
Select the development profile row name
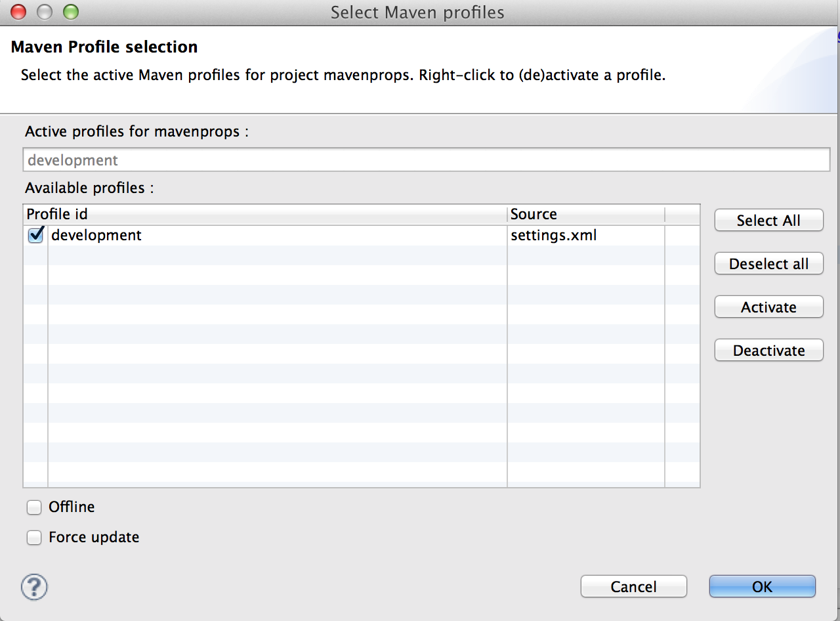pos(96,235)
